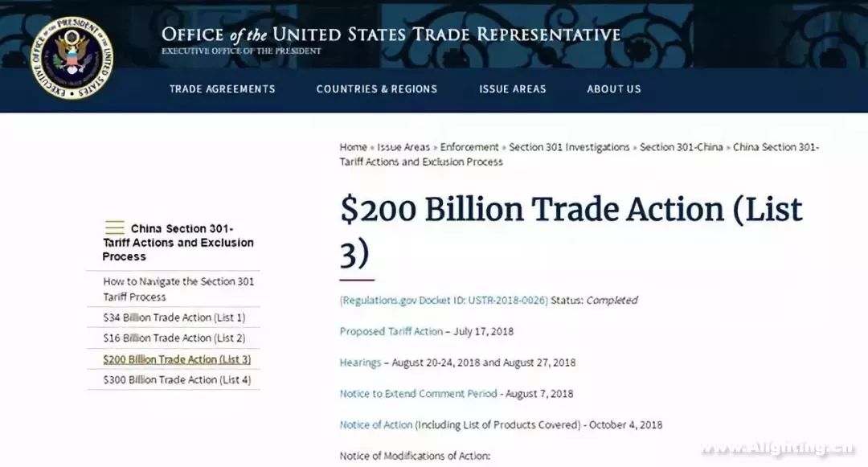
Task: Click the Executive Office presidential seal logo
Action: coord(72,58)
